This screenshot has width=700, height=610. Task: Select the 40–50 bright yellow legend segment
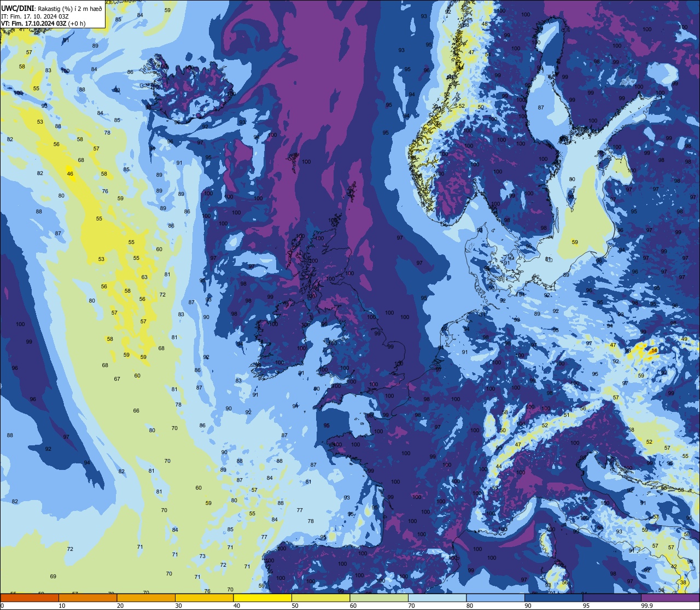pyautogui.click(x=262, y=598)
